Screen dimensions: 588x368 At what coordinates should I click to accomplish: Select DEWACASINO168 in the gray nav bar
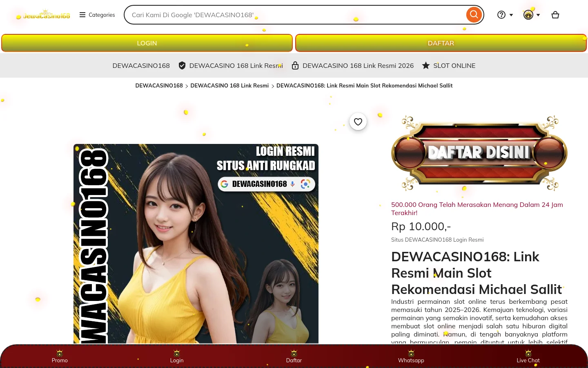(x=141, y=65)
